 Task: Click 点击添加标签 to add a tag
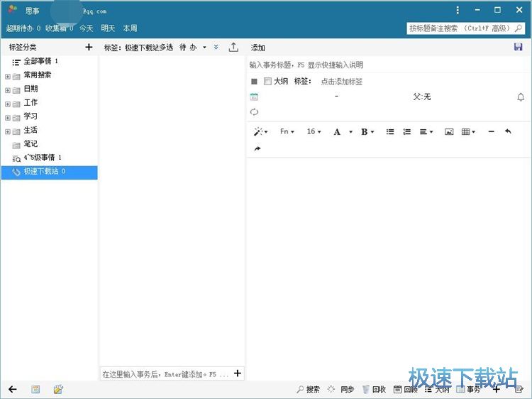point(342,82)
